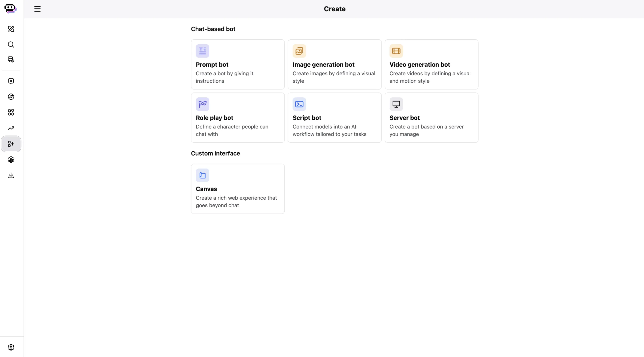This screenshot has height=357, width=644.
Task: Choose the Prompt bot title
Action: click(x=212, y=64)
